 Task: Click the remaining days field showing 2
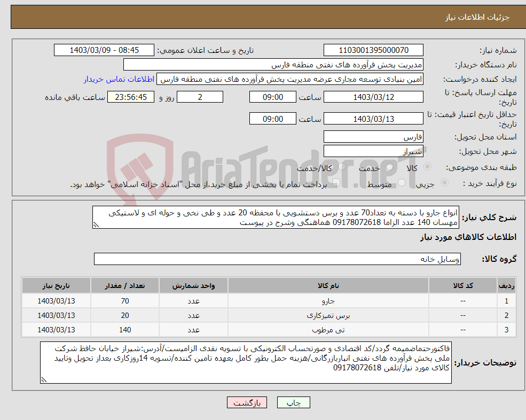tap(200, 97)
